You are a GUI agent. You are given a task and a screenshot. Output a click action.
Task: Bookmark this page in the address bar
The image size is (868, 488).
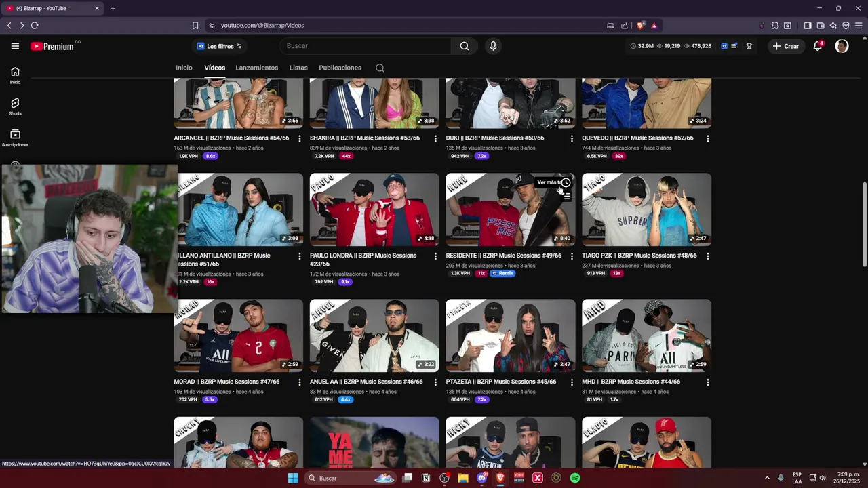pos(195,26)
